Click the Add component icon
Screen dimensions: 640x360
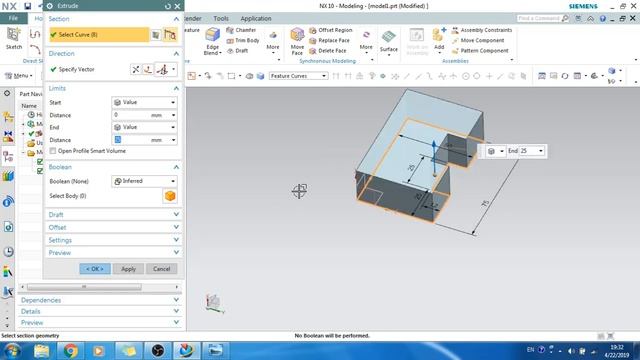click(439, 35)
